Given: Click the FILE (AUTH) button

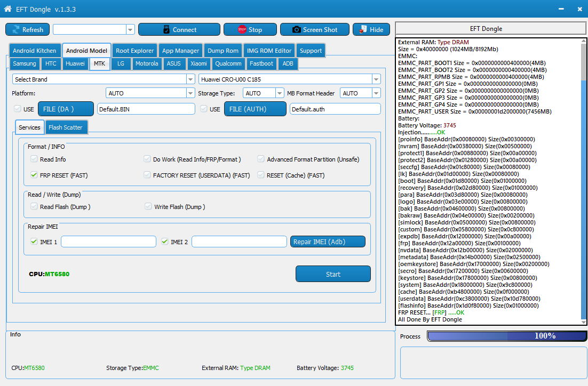Looking at the screenshot, I should [256, 109].
